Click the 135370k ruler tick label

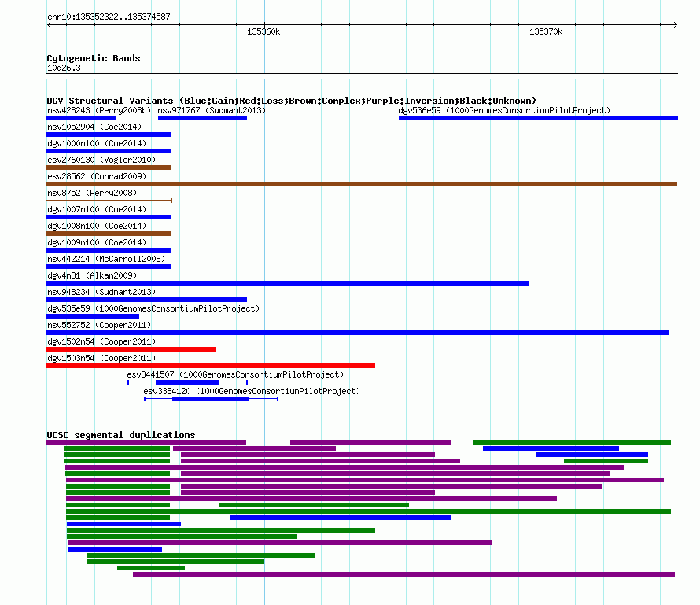(x=546, y=31)
